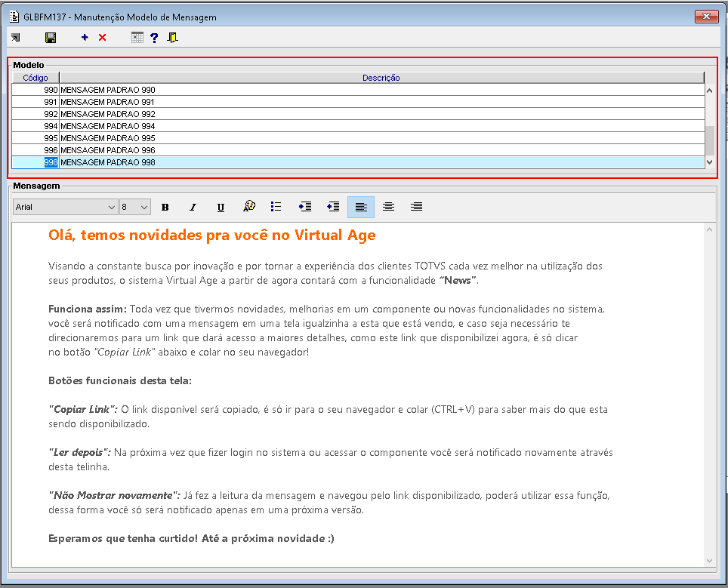Close the GLBFM137 window
Screen dimensions: 728x588
(706, 17)
